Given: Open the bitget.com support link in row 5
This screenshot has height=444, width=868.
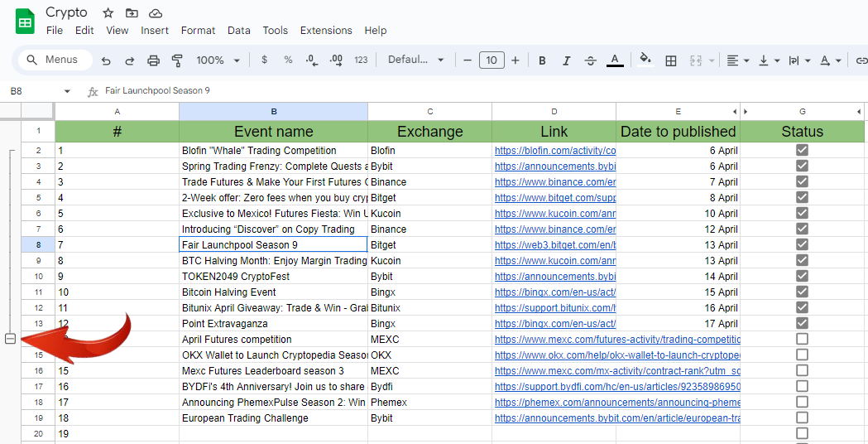Looking at the screenshot, I should tap(554, 197).
